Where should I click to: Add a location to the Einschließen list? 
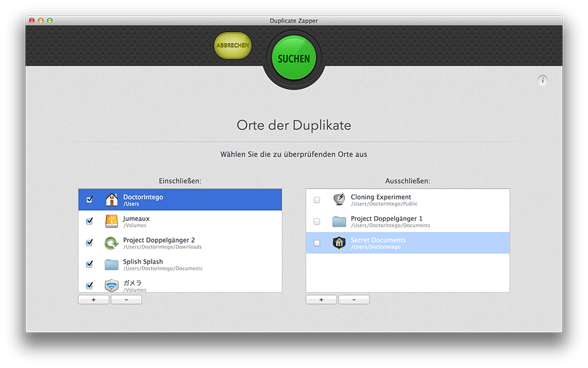coord(93,300)
